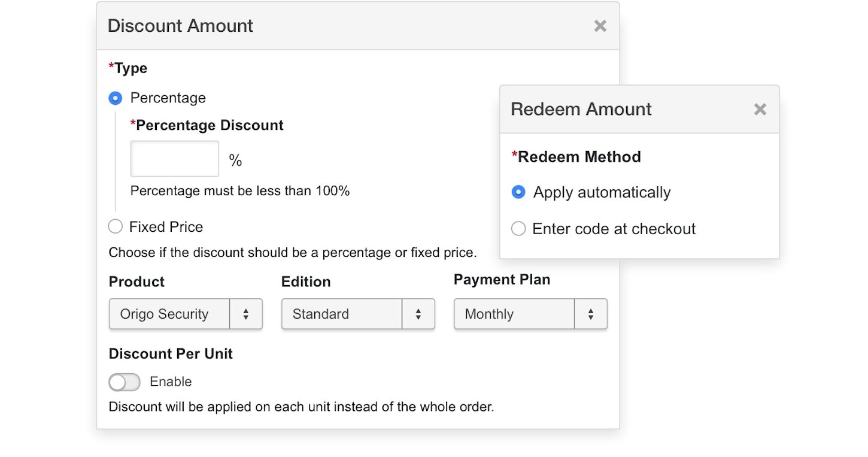This screenshot has height=457, width=868.
Task: Close the Redeem Amount dialog
Action: [760, 109]
